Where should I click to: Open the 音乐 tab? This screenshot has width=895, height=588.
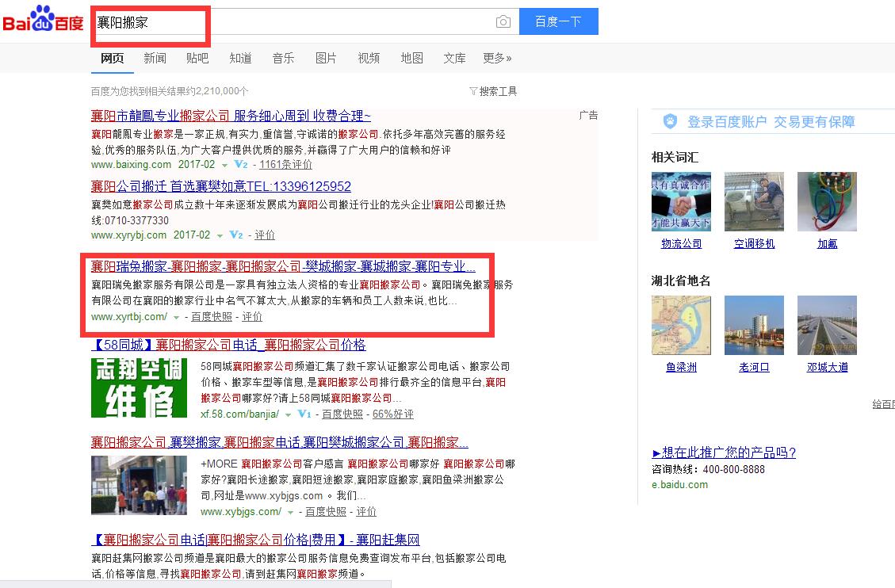click(x=283, y=58)
